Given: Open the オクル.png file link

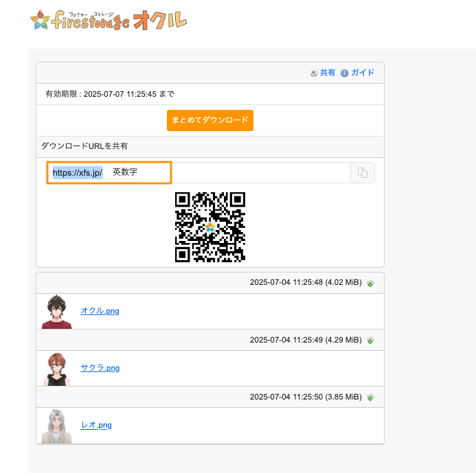Looking at the screenshot, I should [100, 311].
